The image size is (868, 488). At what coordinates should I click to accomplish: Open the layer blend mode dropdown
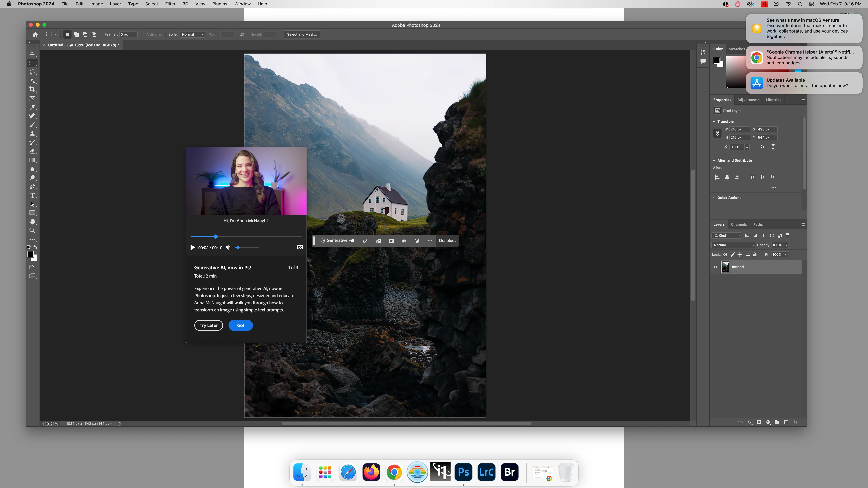tap(733, 245)
